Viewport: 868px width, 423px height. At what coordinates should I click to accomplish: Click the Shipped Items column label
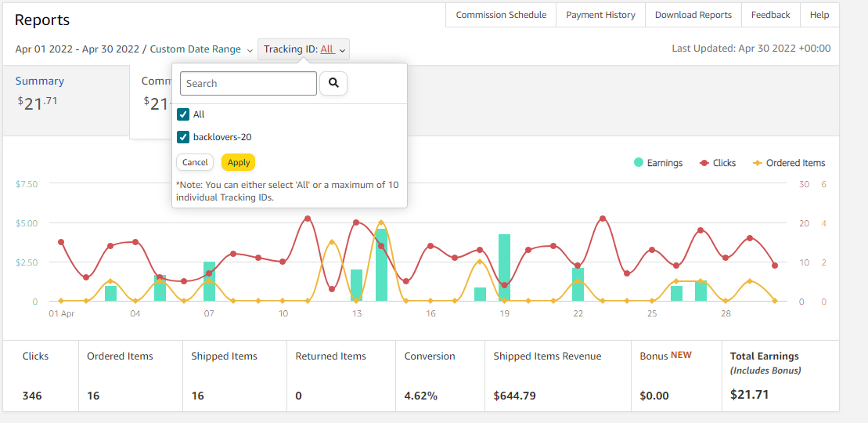pos(224,356)
